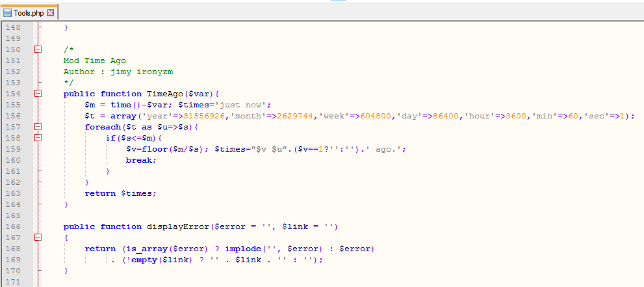Image resolution: width=644 pixels, height=287 pixels.
Task: Close the Tools.php tab
Action: [51, 13]
